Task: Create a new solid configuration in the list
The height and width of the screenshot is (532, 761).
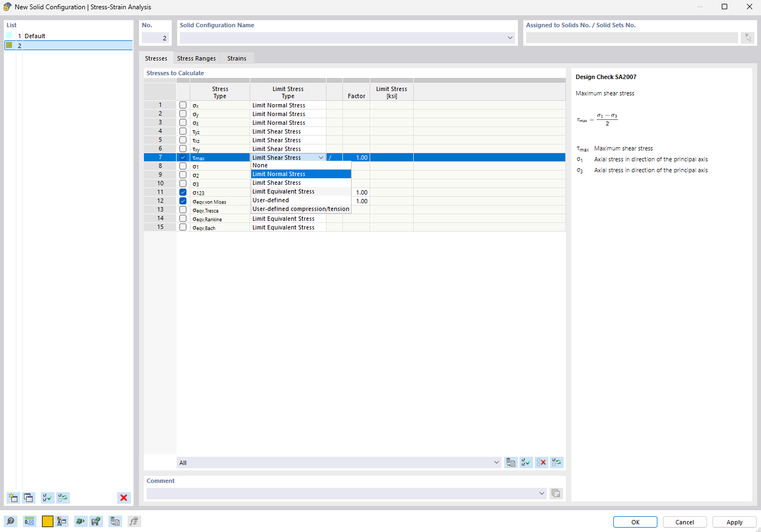Action: coord(13,498)
